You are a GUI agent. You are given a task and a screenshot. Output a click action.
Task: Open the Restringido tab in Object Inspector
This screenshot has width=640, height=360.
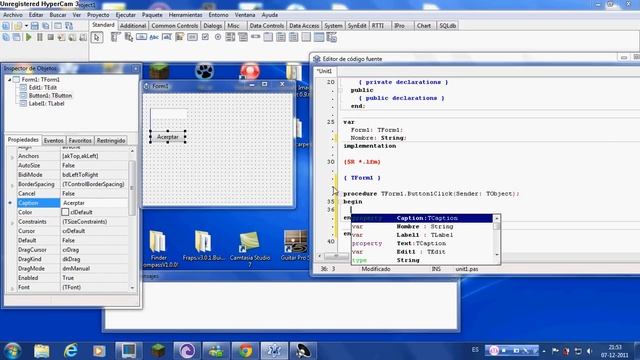point(111,140)
